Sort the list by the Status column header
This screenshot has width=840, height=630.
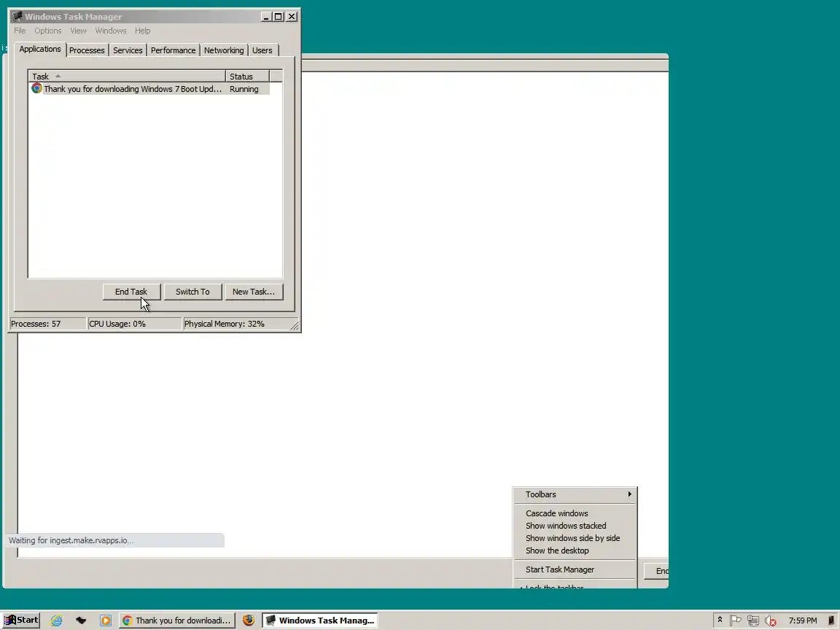tap(247, 76)
